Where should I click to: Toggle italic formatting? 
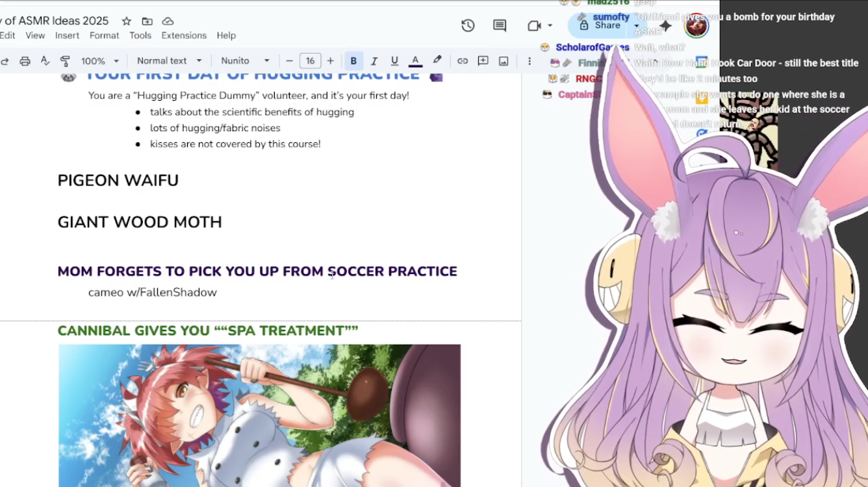(374, 61)
